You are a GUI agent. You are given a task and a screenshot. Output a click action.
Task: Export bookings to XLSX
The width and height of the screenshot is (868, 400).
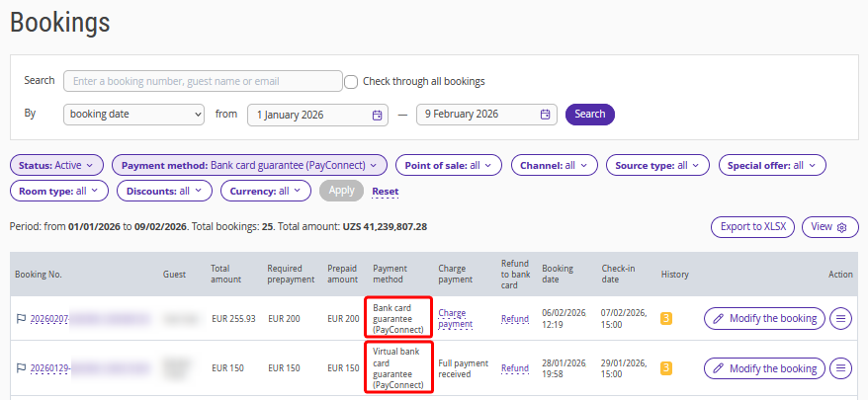(752, 227)
